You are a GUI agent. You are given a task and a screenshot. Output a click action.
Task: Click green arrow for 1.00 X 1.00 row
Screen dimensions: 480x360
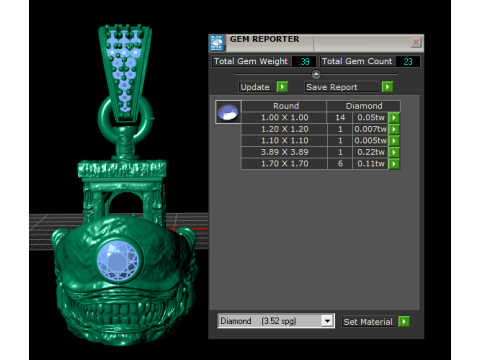[x=394, y=117]
